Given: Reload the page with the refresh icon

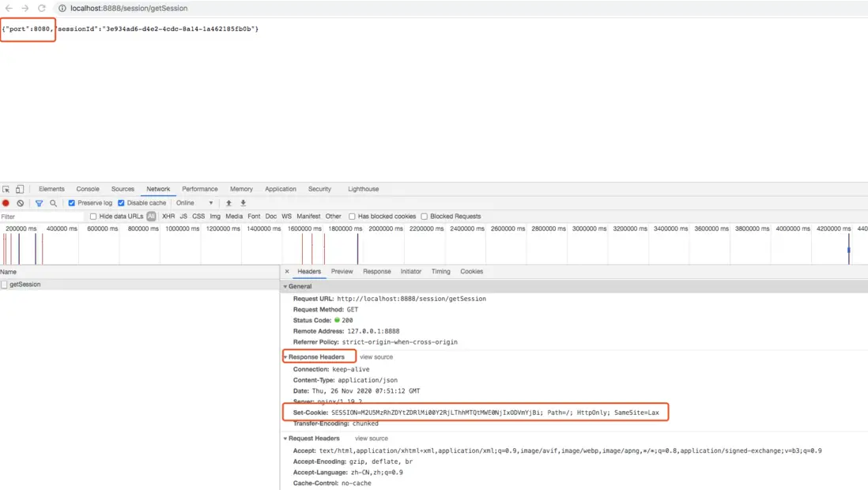Looking at the screenshot, I should [42, 9].
